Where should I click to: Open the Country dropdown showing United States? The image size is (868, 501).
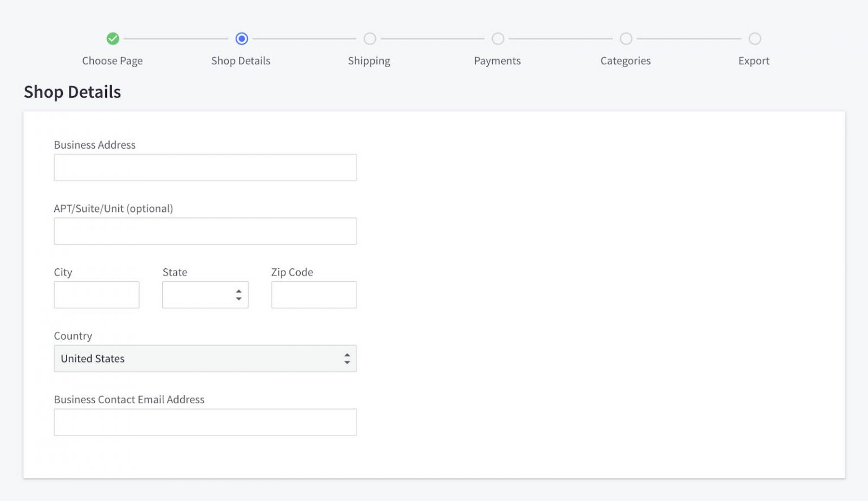point(205,359)
